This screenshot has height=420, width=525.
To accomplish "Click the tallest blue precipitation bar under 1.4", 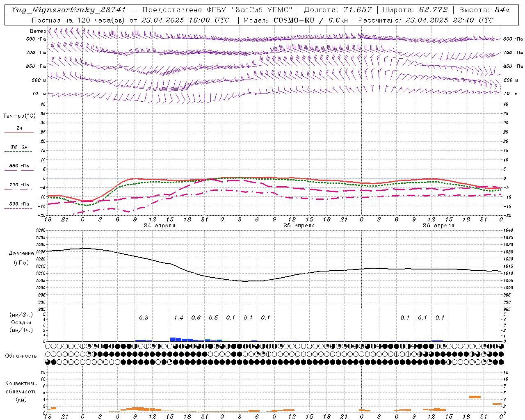I will (173, 339).
